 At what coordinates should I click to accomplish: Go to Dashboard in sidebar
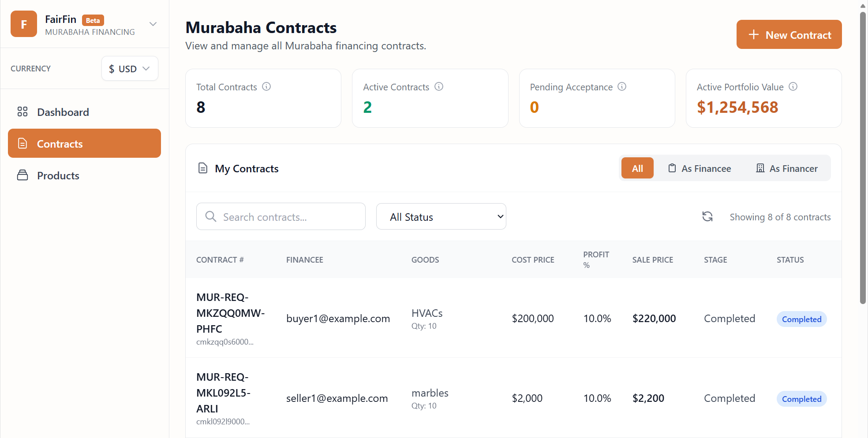63,112
